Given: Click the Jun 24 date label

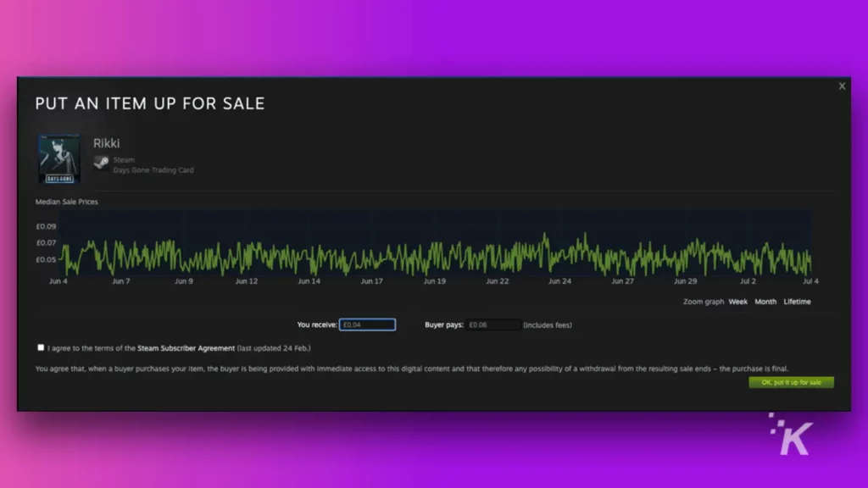Looking at the screenshot, I should point(559,281).
